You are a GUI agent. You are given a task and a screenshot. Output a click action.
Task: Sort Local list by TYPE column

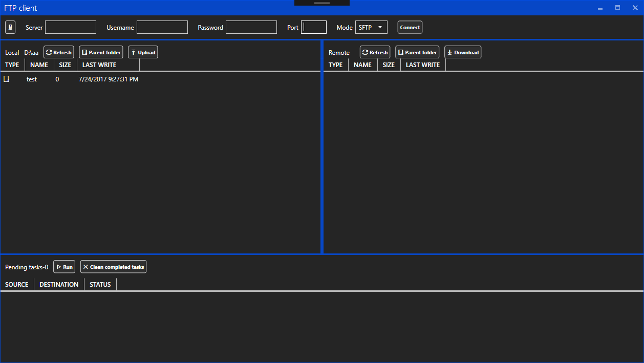click(12, 65)
